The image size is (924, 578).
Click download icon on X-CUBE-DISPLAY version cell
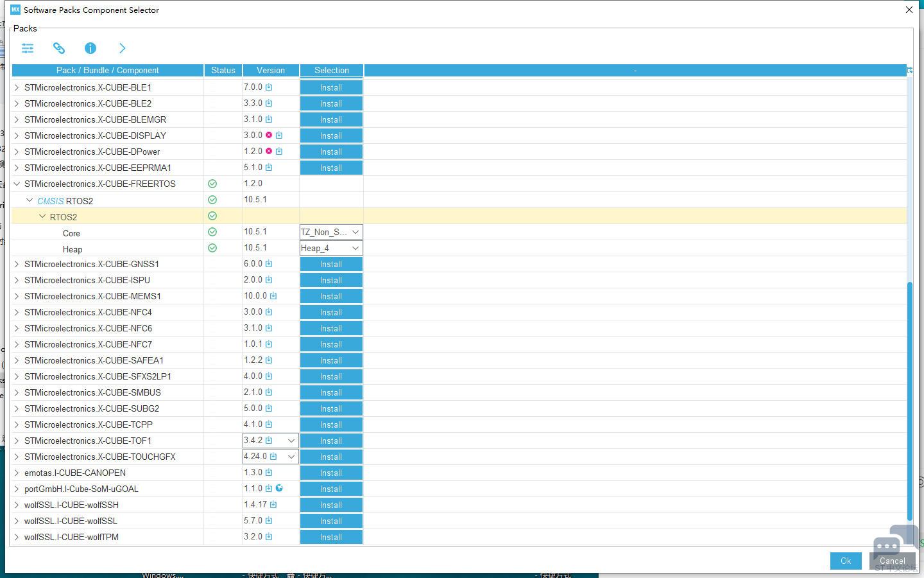coord(279,136)
